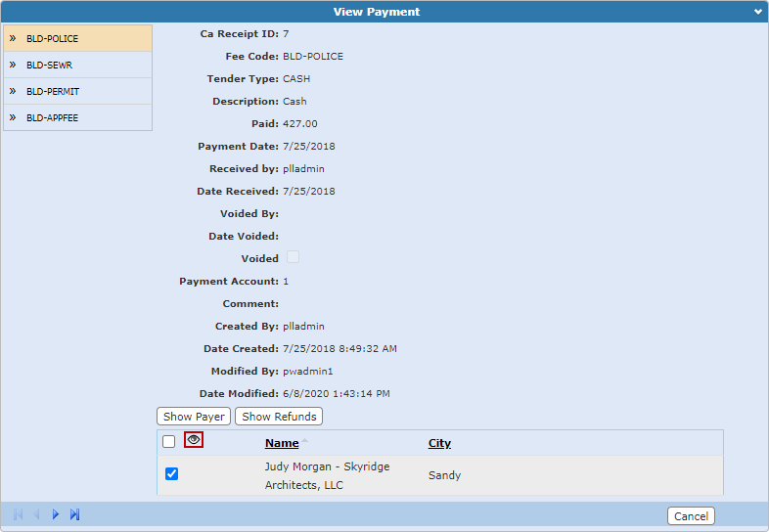Viewport: 769px width, 532px height.
Task: Select the BLD-PERMIT fee item
Action: [x=78, y=91]
